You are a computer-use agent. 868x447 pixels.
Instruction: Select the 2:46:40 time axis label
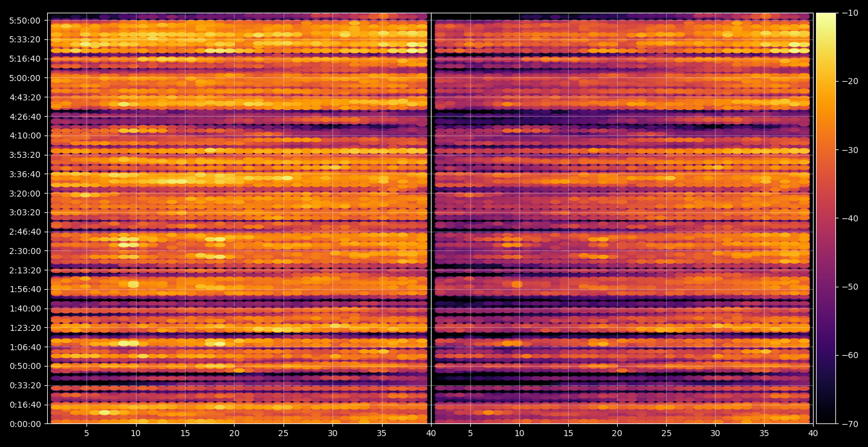[x=25, y=232]
